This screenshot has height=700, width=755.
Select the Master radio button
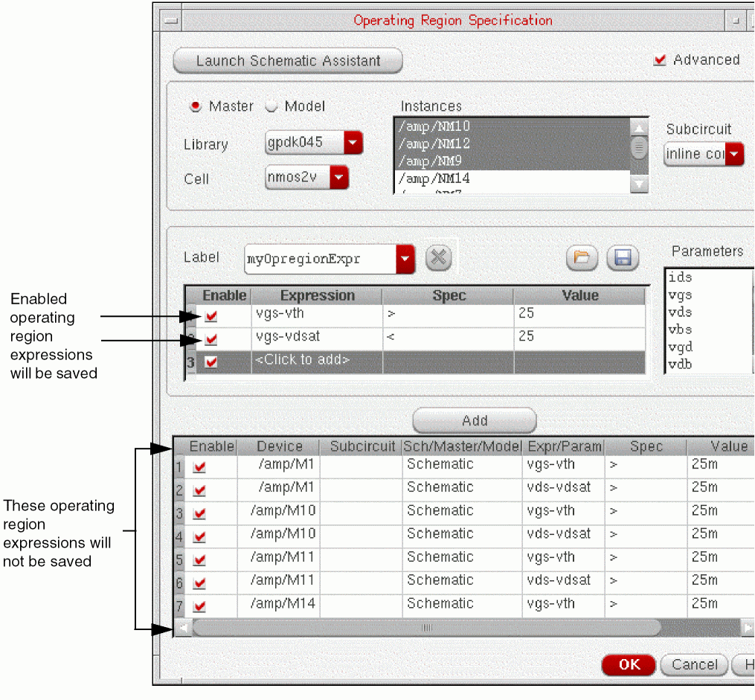pyautogui.click(x=196, y=106)
